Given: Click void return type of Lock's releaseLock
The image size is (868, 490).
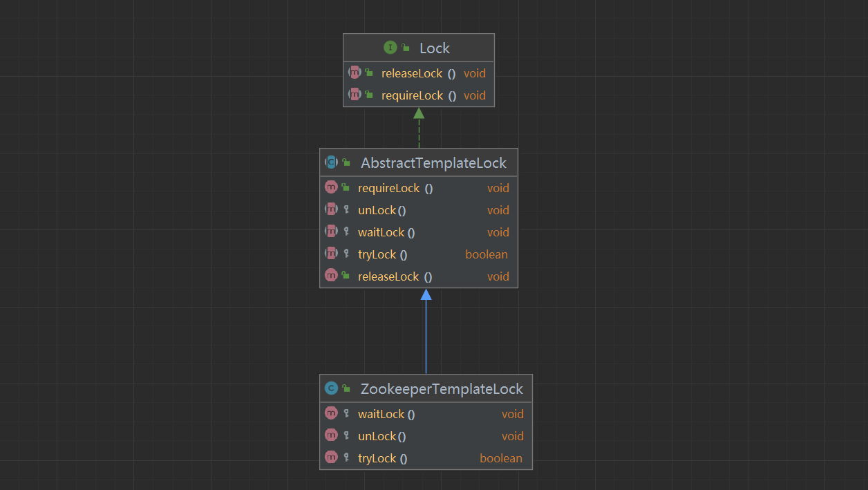Looking at the screenshot, I should [x=475, y=73].
